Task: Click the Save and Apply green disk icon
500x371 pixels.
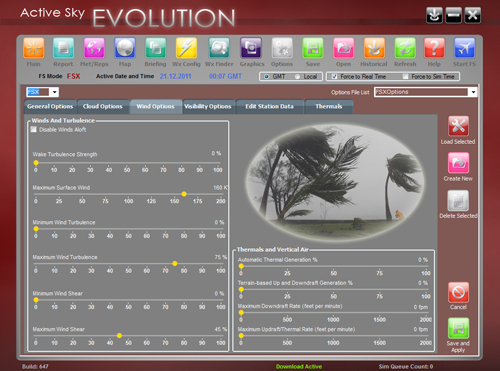Action: coord(458,328)
